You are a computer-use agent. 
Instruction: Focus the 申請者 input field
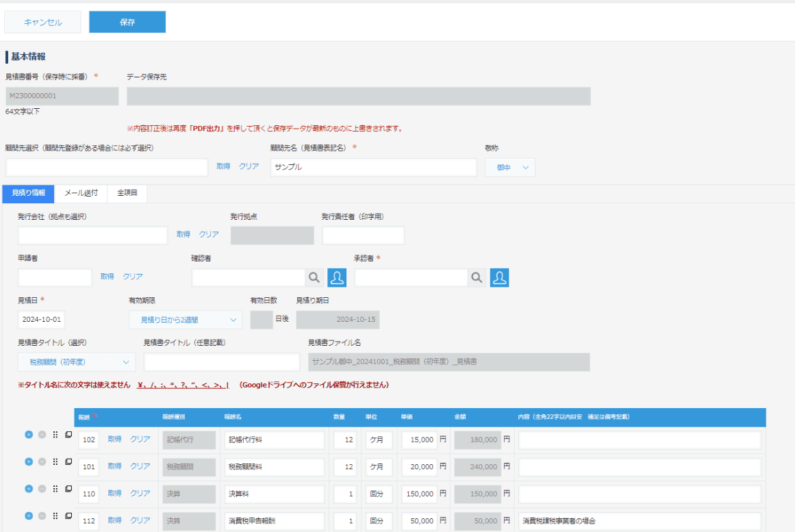[55, 277]
